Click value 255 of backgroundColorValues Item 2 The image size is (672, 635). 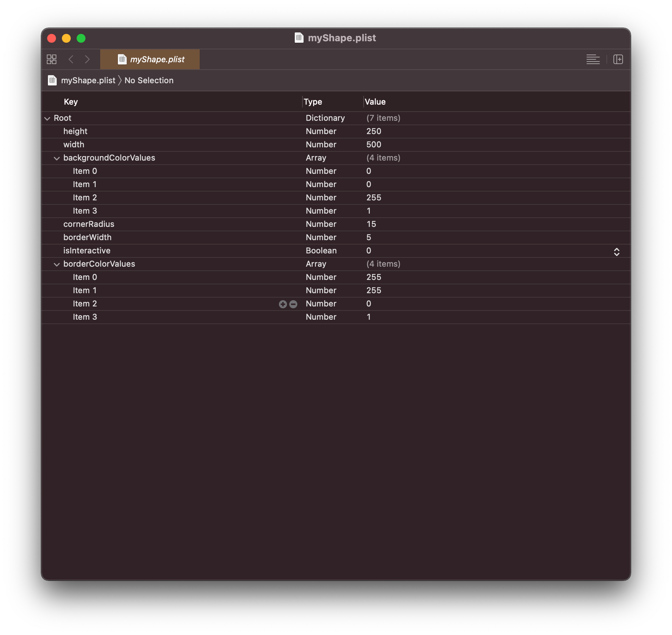coord(374,197)
